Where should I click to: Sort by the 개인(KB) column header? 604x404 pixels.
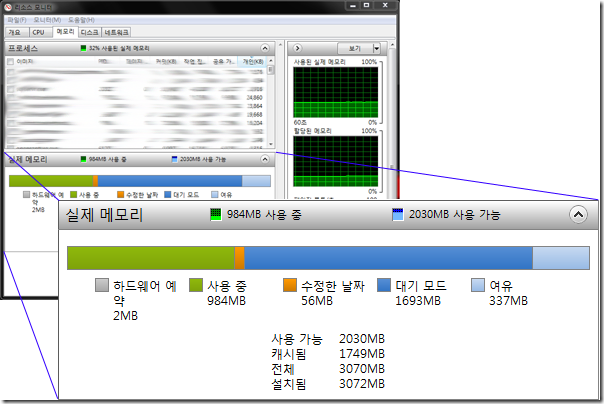252,62
